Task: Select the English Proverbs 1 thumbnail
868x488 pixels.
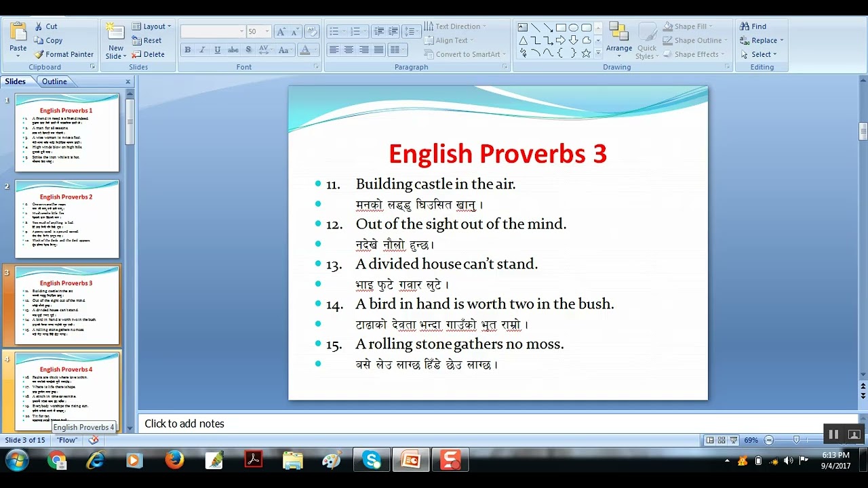Action: click(67, 132)
